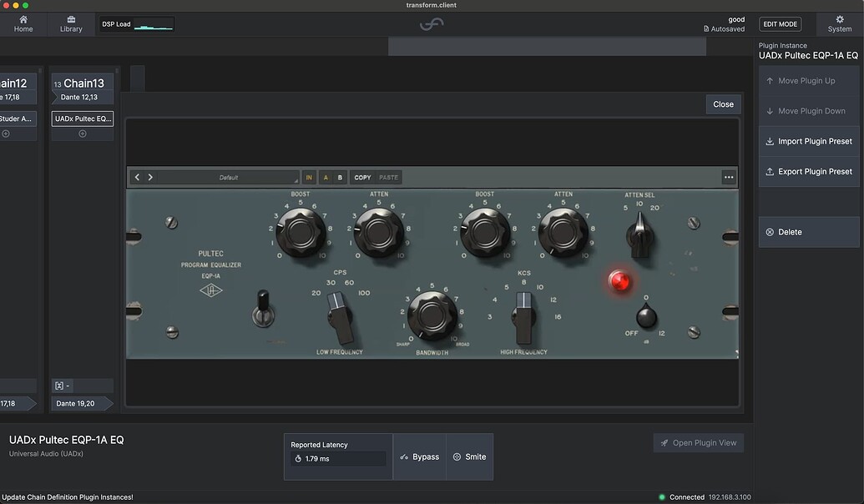Screen dimensions: 864x504
Task: Choose Import Plugin Preset
Action: pos(808,142)
